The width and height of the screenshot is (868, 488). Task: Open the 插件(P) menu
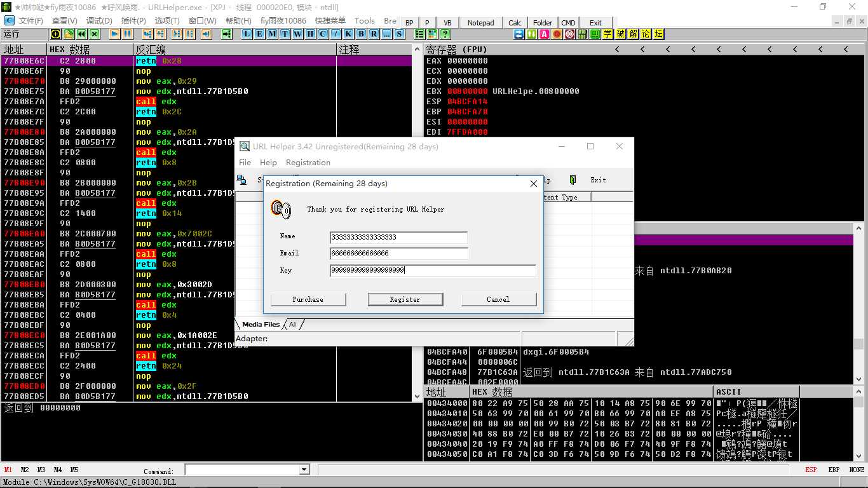click(x=133, y=21)
